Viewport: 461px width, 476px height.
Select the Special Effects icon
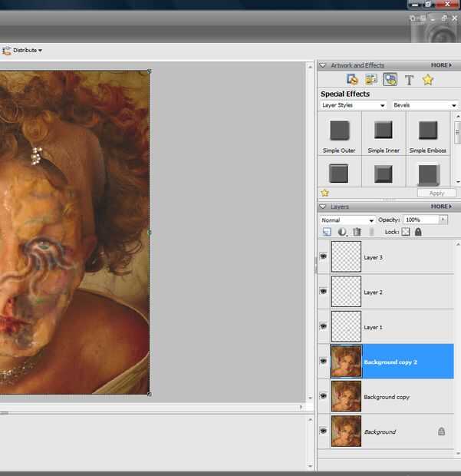coord(390,79)
